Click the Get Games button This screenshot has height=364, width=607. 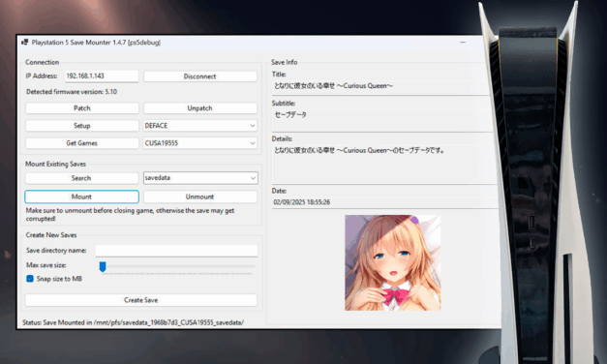tap(82, 143)
